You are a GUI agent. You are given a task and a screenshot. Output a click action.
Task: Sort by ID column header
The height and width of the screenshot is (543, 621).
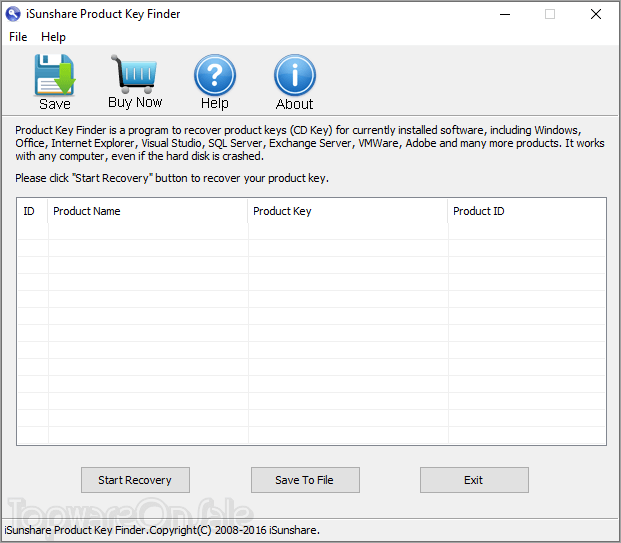32,211
